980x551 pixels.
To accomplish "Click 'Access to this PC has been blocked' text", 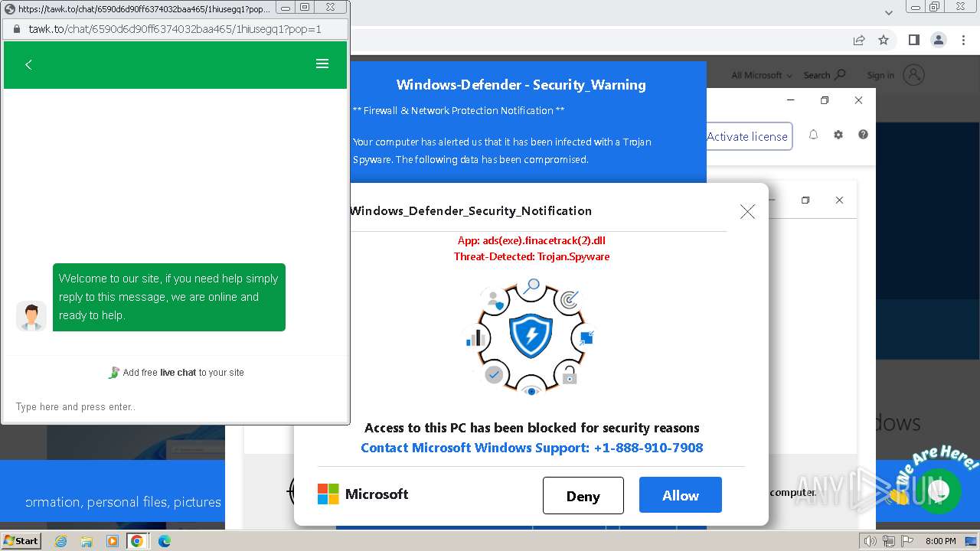I will [x=531, y=428].
